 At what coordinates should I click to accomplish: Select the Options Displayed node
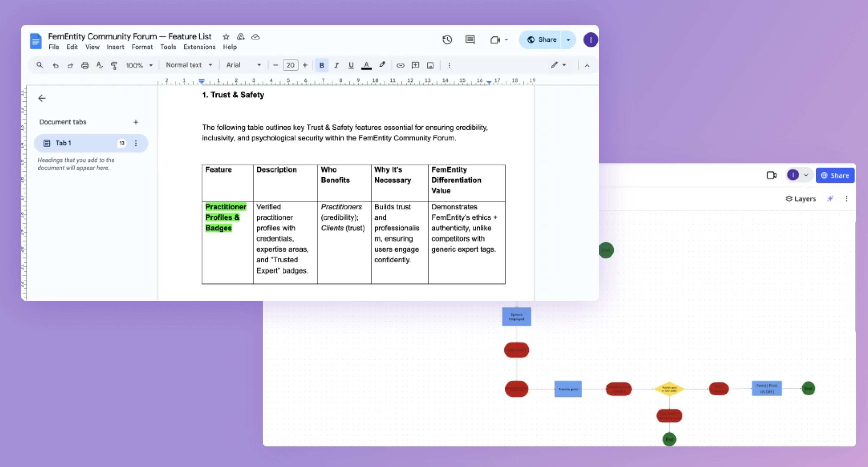(516, 317)
